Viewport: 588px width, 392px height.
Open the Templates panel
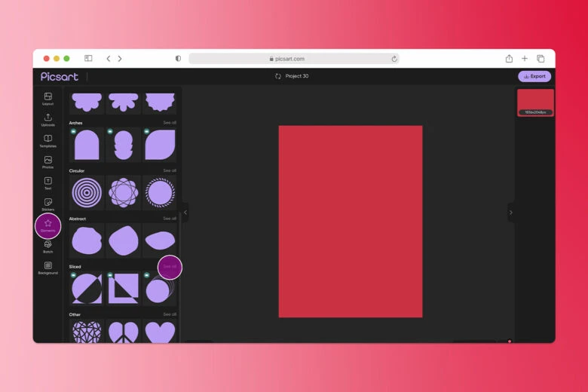coord(47,140)
